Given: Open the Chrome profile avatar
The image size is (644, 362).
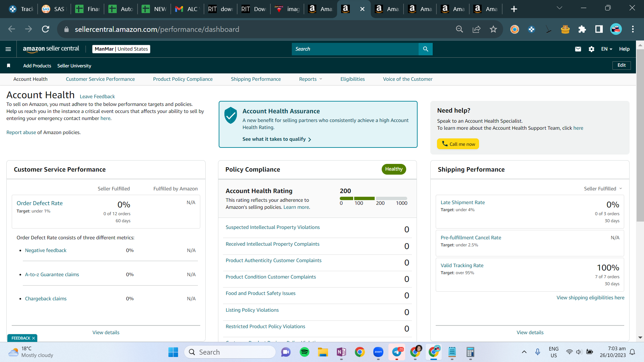Looking at the screenshot, I should tap(616, 29).
